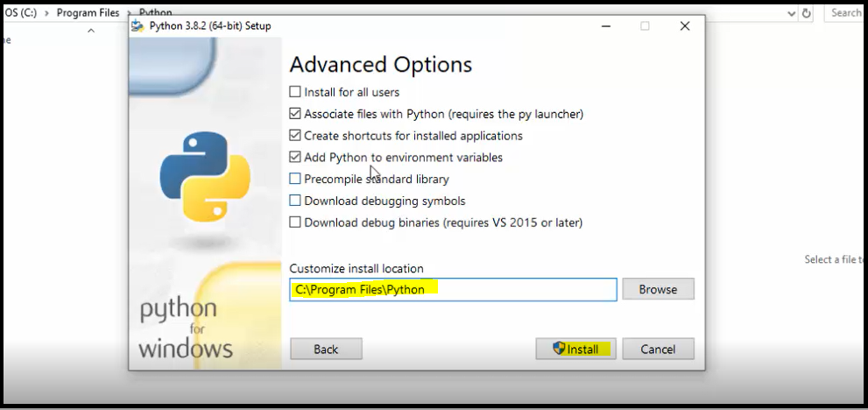Cancel the Python setup
The width and height of the screenshot is (868, 410).
(658, 349)
